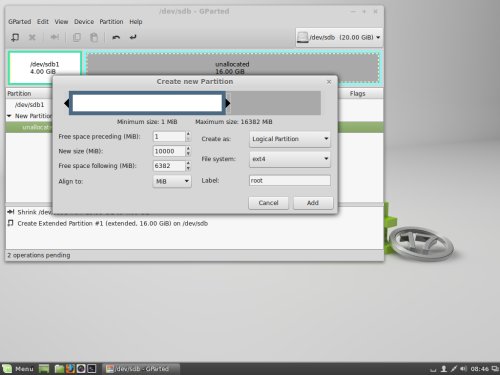
Task: Click the Label text field
Action: point(290,180)
